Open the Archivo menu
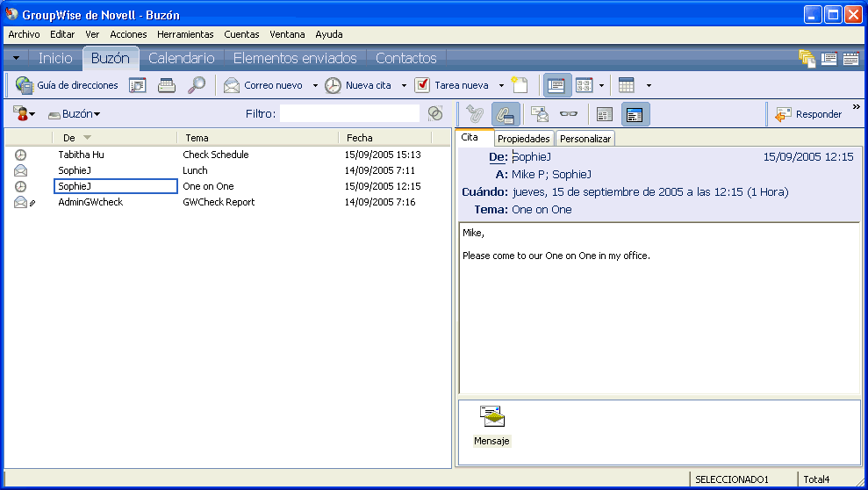Viewport: 868px width, 490px height. [24, 34]
